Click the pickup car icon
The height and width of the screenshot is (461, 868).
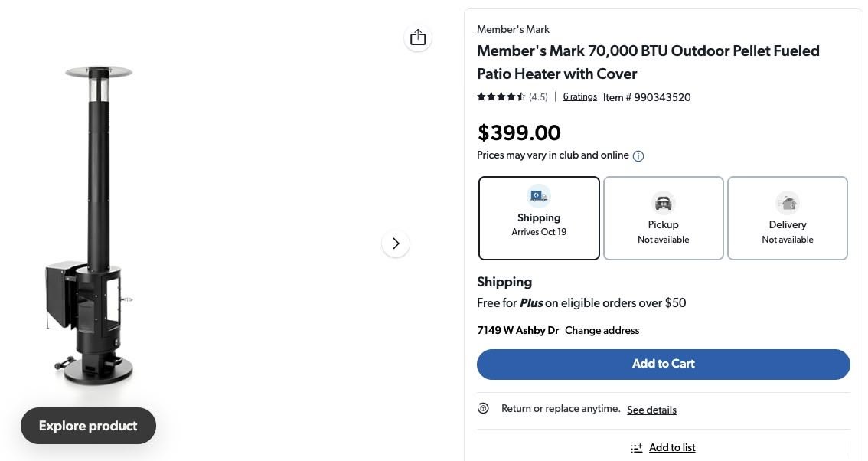pyautogui.click(x=663, y=203)
